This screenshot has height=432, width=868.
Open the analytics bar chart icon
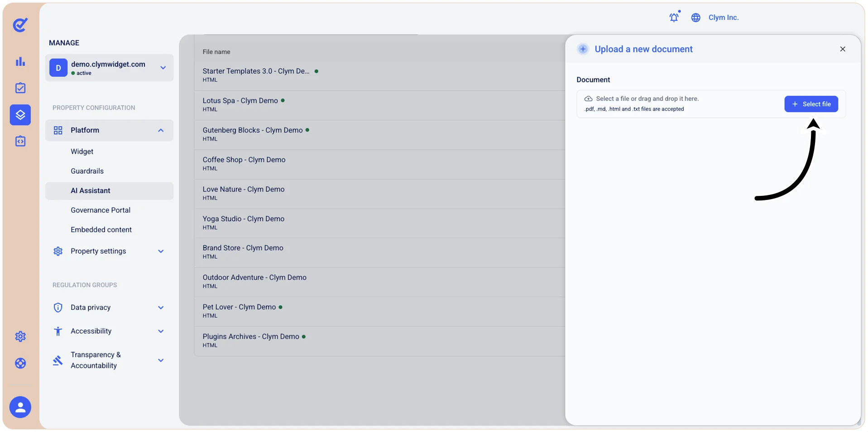pos(20,62)
